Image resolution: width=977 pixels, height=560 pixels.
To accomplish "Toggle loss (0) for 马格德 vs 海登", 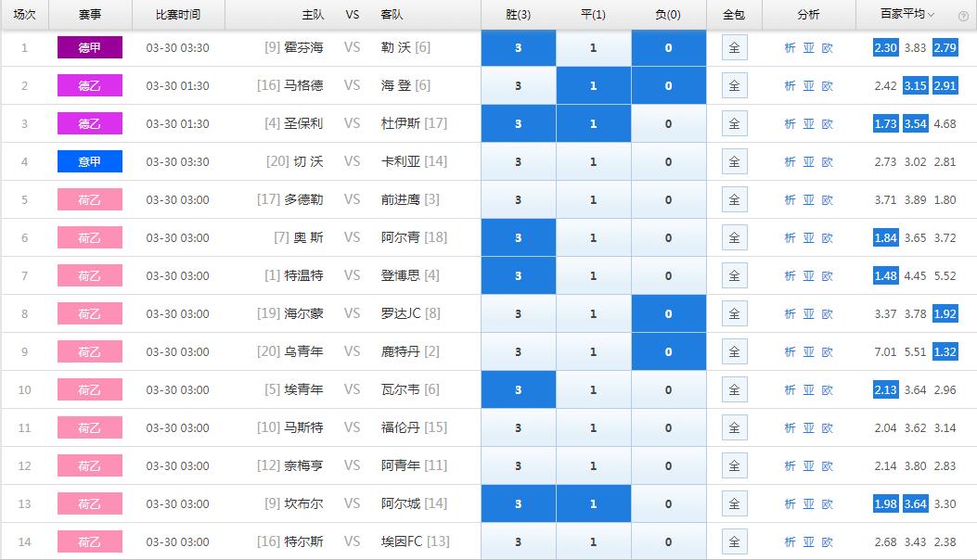I will click(669, 86).
